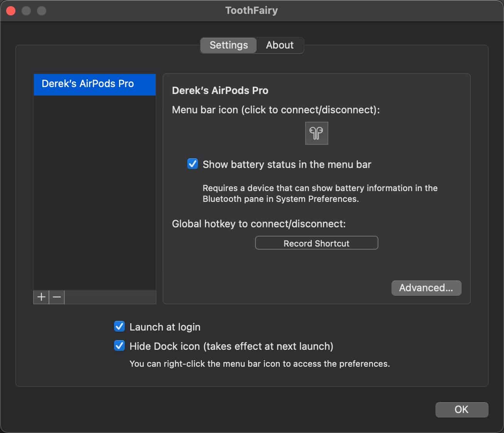504x433 pixels.
Task: Click the Derek's AirPods Pro heading in details pane
Action: 220,91
